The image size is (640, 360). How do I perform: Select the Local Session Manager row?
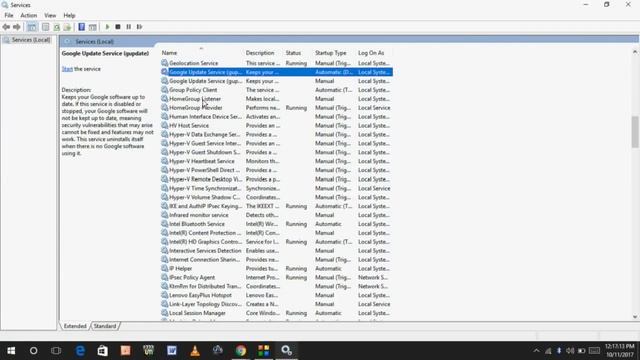click(x=276, y=313)
